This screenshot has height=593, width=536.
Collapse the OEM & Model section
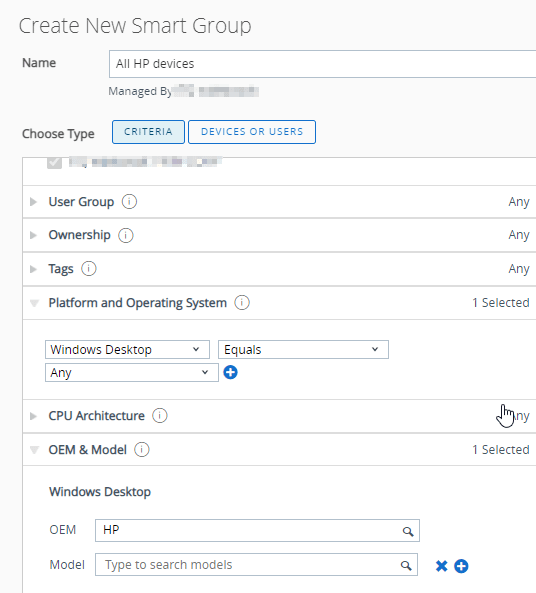click(34, 450)
